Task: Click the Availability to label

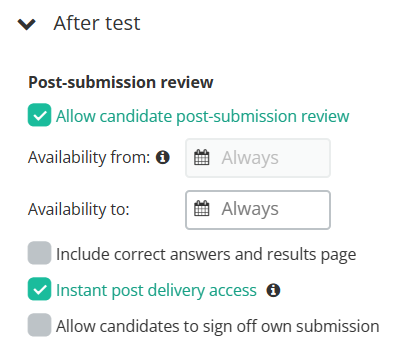Action: tap(79, 209)
